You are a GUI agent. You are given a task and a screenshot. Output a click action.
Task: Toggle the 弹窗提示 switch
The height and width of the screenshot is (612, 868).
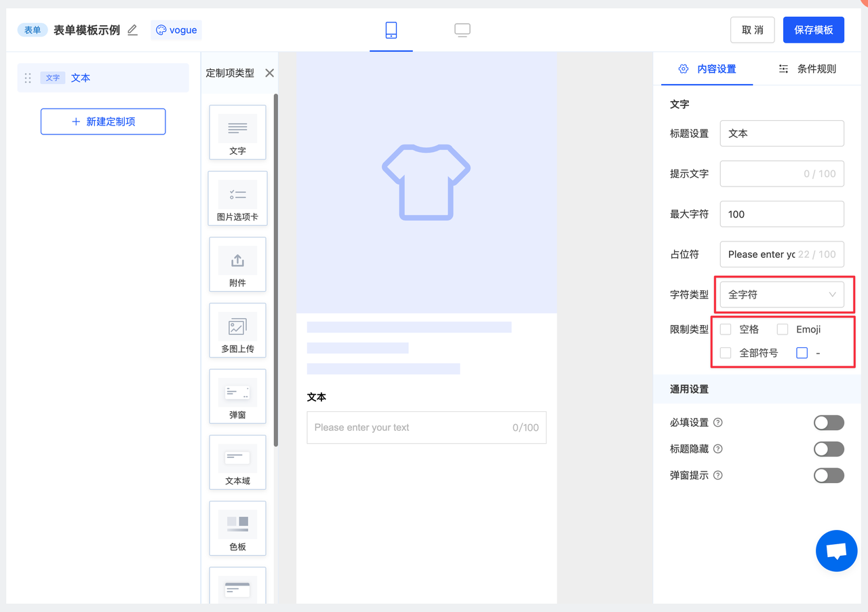pyautogui.click(x=829, y=476)
